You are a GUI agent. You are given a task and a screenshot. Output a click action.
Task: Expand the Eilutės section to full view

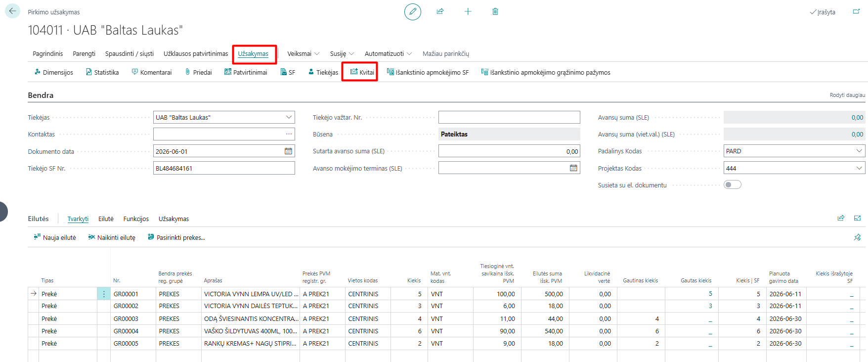pyautogui.click(x=857, y=218)
